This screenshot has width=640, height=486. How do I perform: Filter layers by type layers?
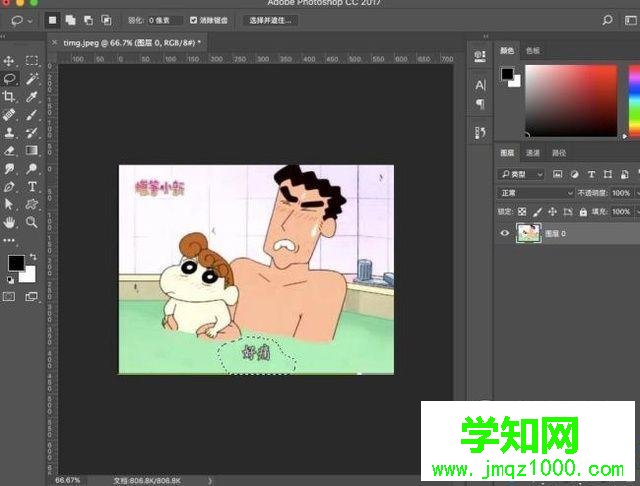tap(591, 174)
